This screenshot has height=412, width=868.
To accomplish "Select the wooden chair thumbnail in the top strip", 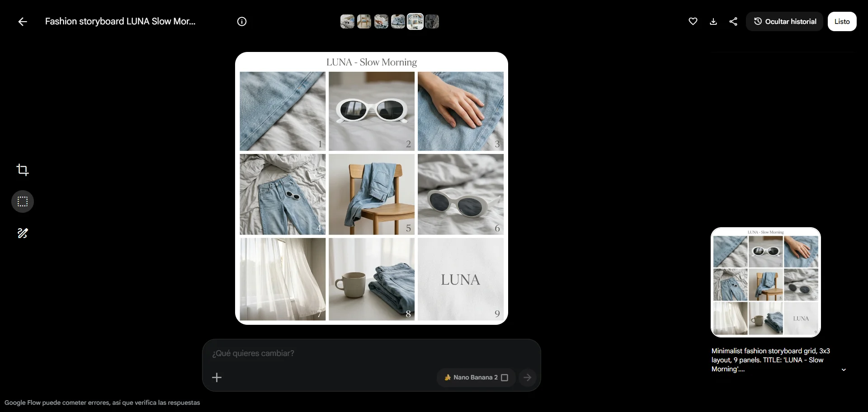I will click(364, 22).
